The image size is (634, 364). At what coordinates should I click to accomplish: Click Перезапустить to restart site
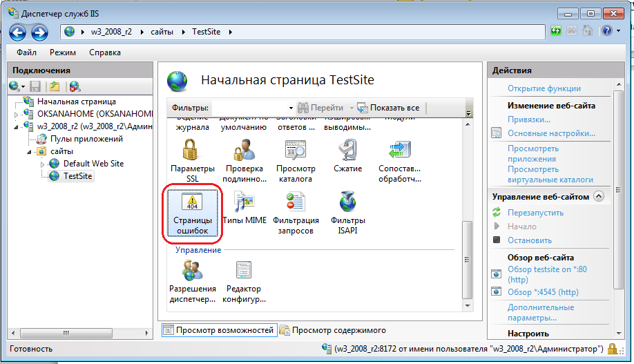[x=535, y=213]
